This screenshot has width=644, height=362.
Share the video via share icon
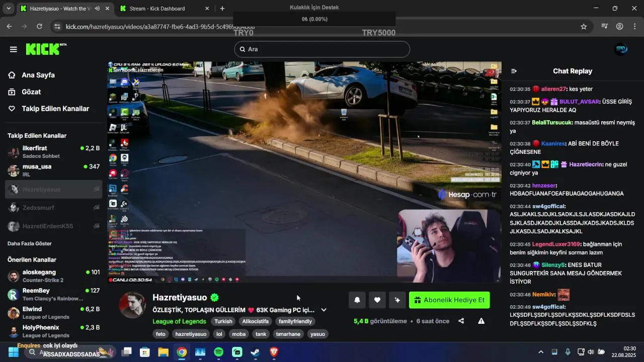[x=461, y=321]
